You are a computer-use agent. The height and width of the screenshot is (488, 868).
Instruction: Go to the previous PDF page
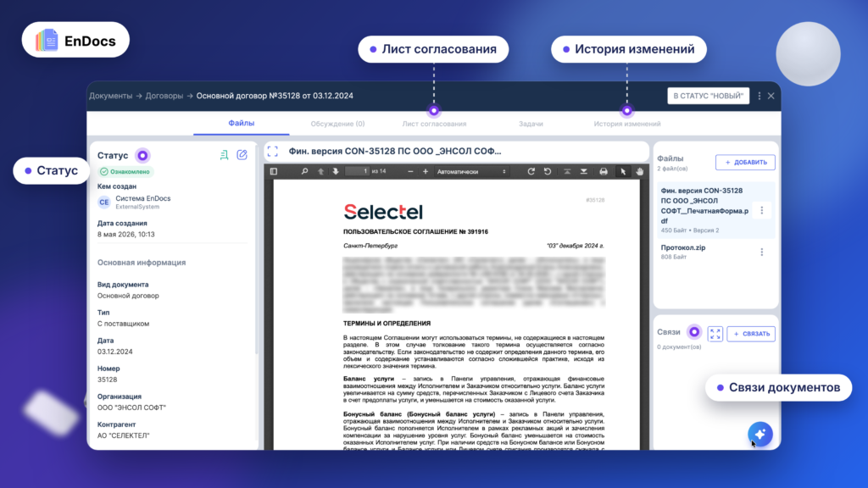pos(320,171)
